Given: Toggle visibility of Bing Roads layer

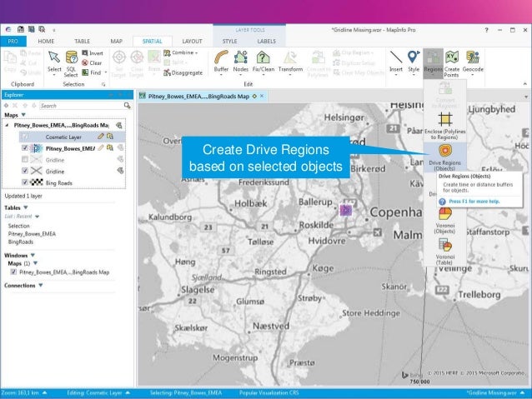Looking at the screenshot, I should 25,182.
